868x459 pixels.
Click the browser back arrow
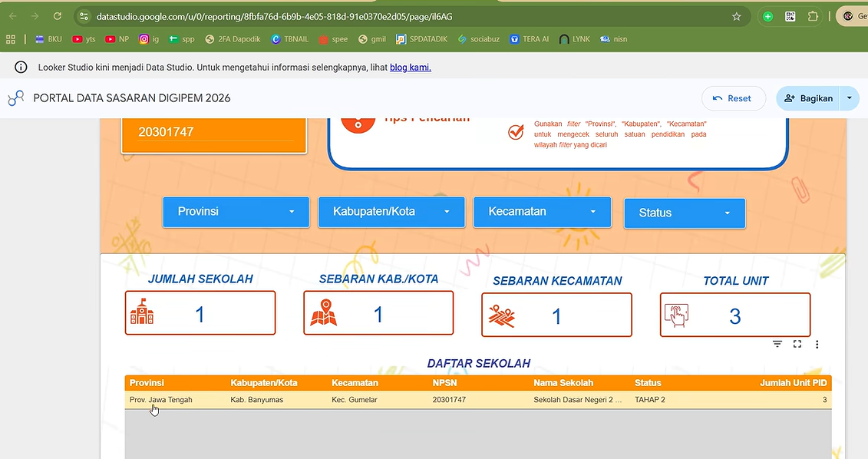(x=13, y=16)
